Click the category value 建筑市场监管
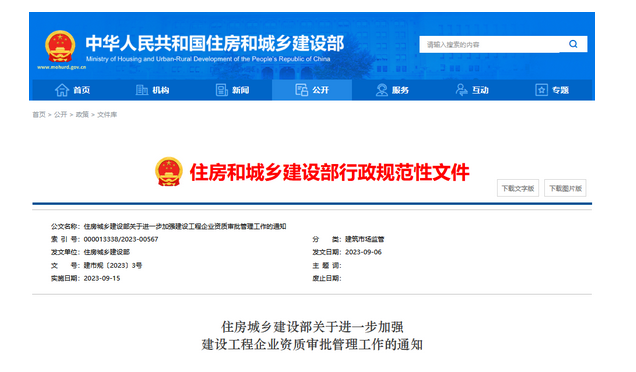Screen dimensions: 636x372 365,239
